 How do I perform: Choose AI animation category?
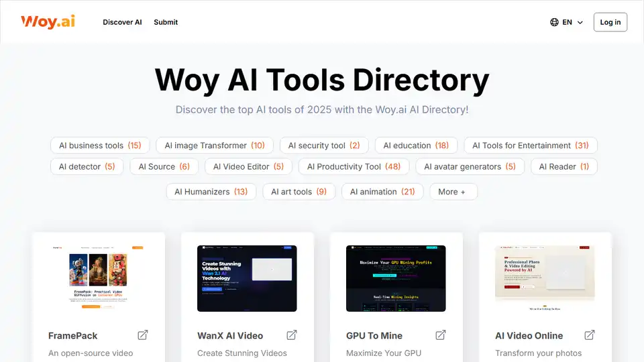[x=382, y=192]
